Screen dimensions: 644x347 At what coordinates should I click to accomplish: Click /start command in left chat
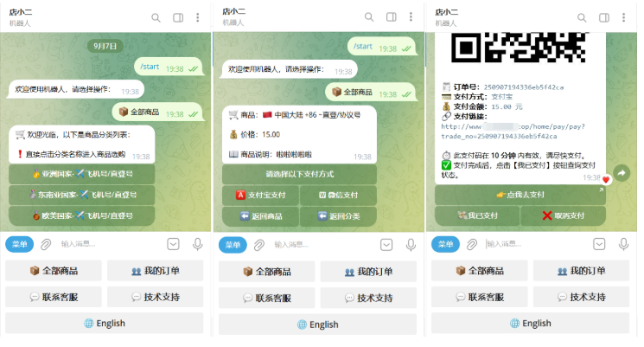click(x=150, y=67)
